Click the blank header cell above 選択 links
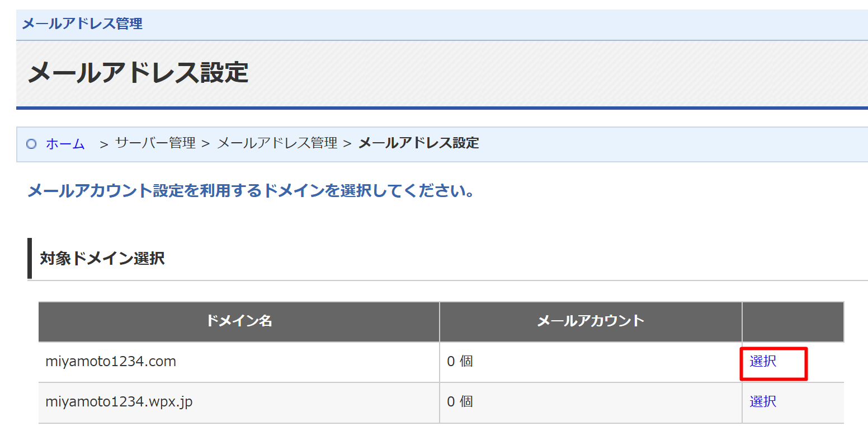 792,321
